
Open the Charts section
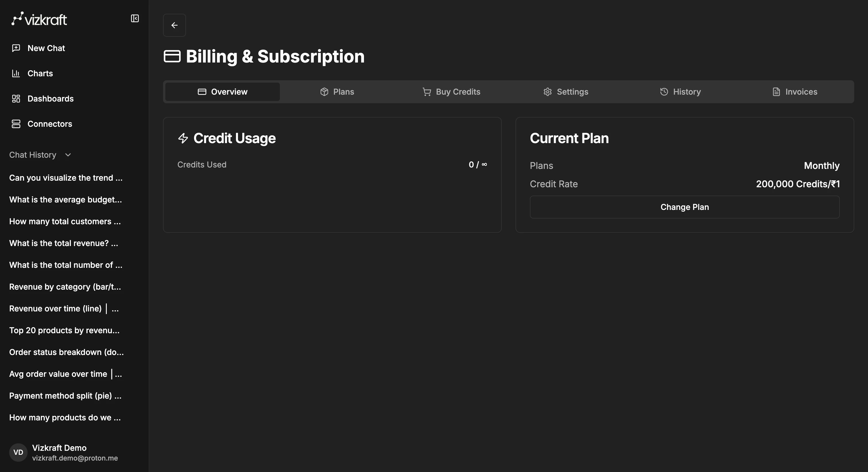(x=40, y=73)
